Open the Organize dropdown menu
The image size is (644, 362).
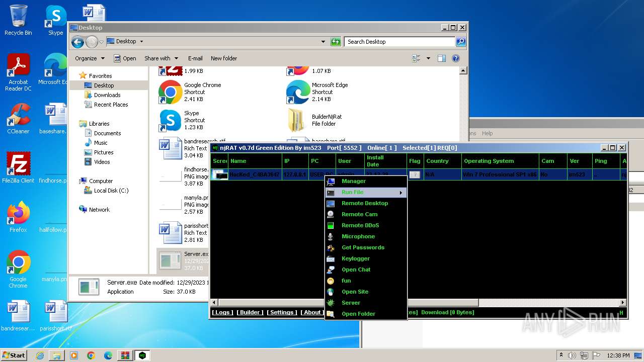(90, 58)
